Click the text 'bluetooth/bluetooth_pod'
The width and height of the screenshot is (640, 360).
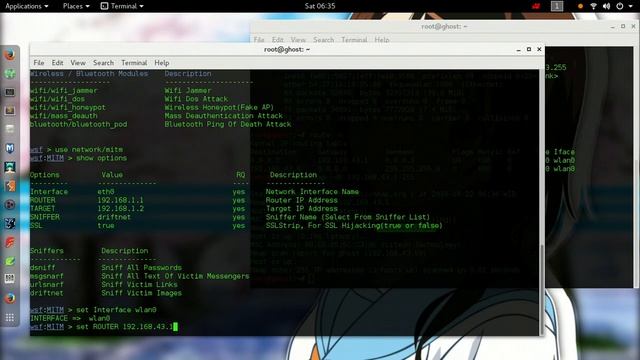(78, 124)
